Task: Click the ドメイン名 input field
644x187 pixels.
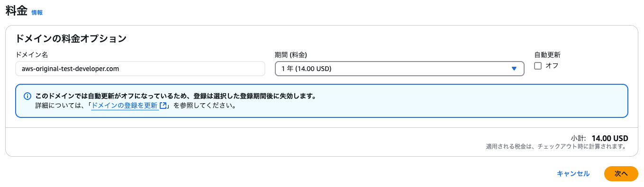Action: click(140, 69)
